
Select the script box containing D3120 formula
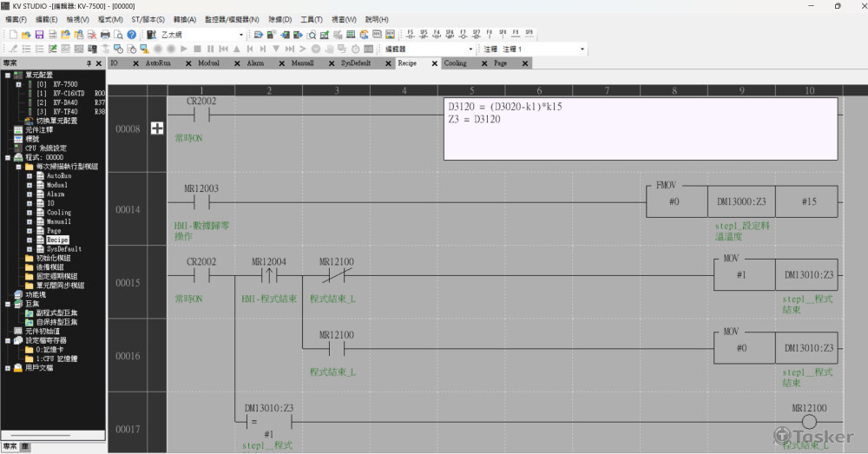(641, 128)
